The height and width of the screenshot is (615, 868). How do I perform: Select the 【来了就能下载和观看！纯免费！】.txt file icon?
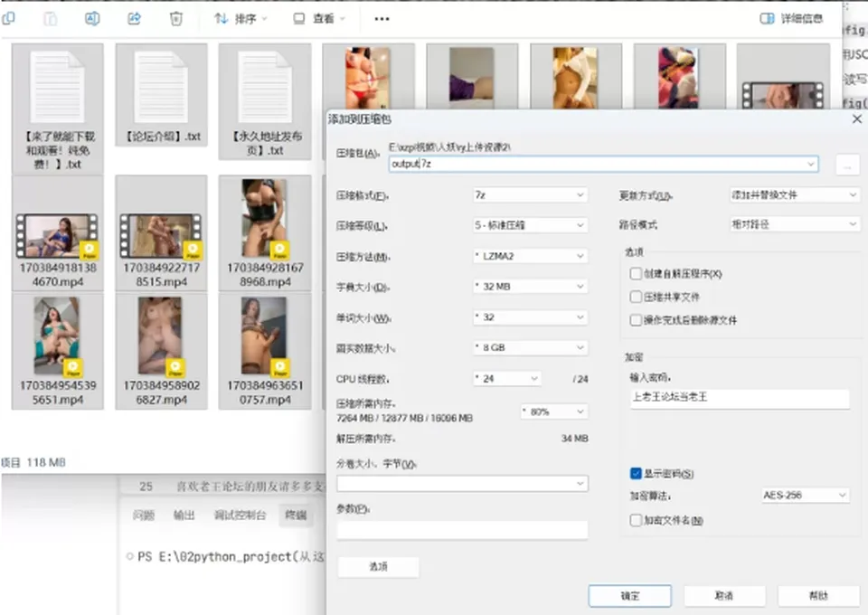point(58,87)
